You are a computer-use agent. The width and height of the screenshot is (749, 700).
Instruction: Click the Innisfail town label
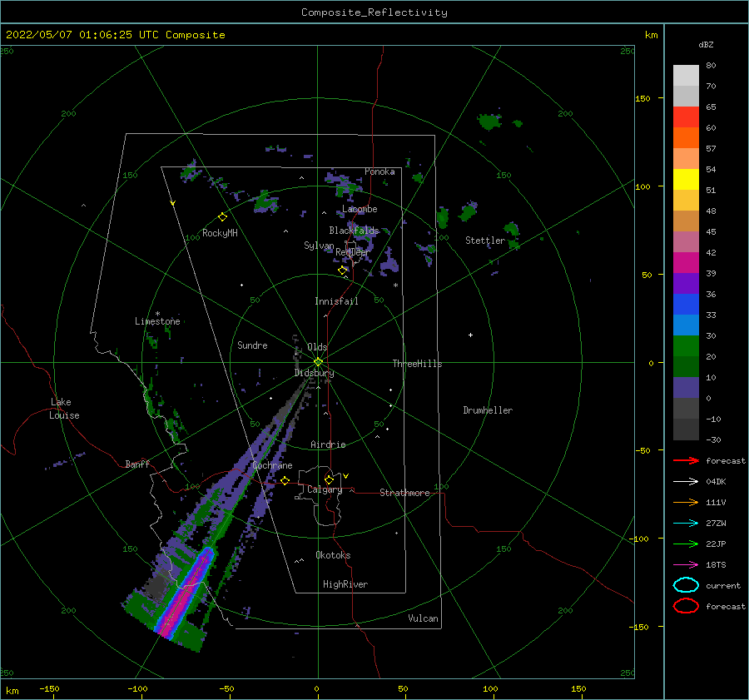click(336, 301)
